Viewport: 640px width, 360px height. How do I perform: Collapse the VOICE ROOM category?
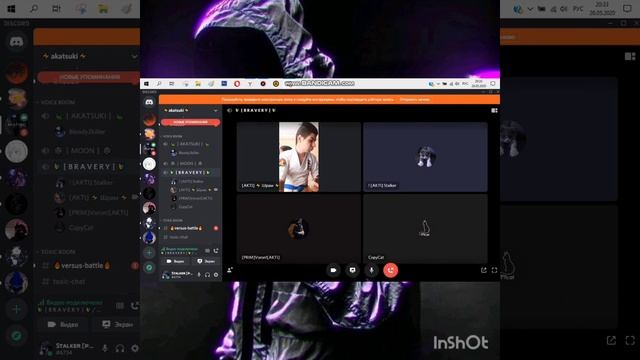coord(173,136)
